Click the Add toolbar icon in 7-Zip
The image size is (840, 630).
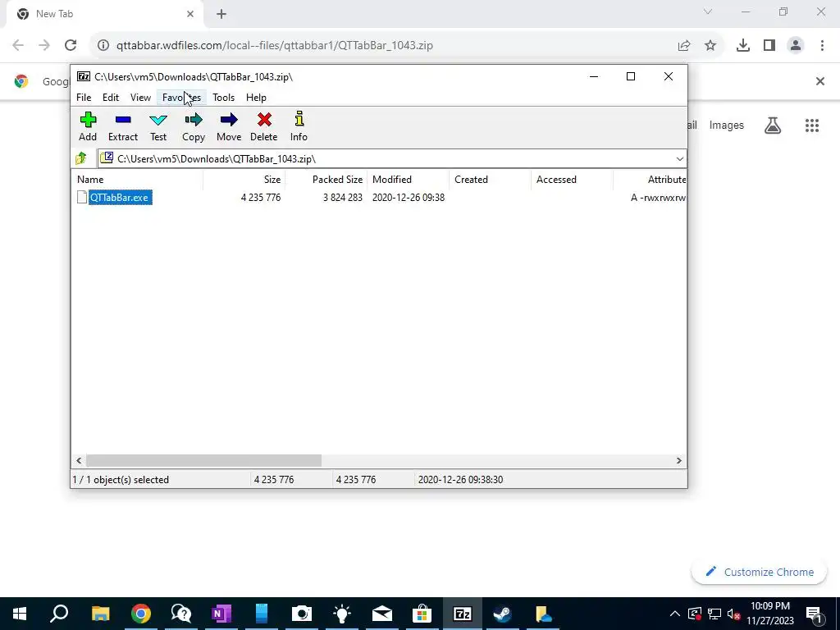pos(88,126)
